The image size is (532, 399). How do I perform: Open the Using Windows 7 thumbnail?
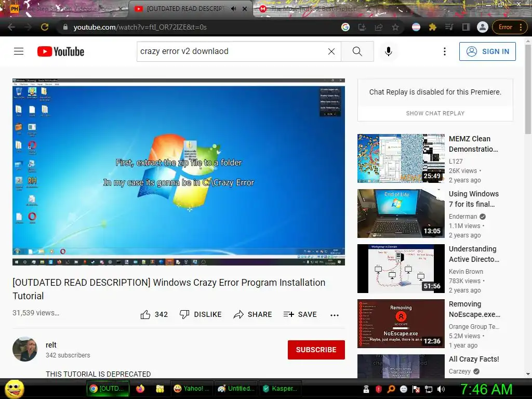(401, 214)
